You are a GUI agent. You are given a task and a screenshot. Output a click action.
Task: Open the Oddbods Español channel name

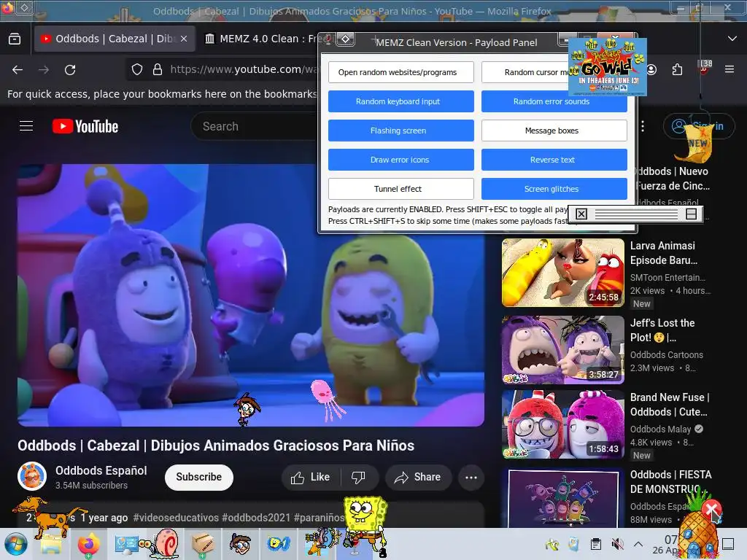(x=101, y=470)
